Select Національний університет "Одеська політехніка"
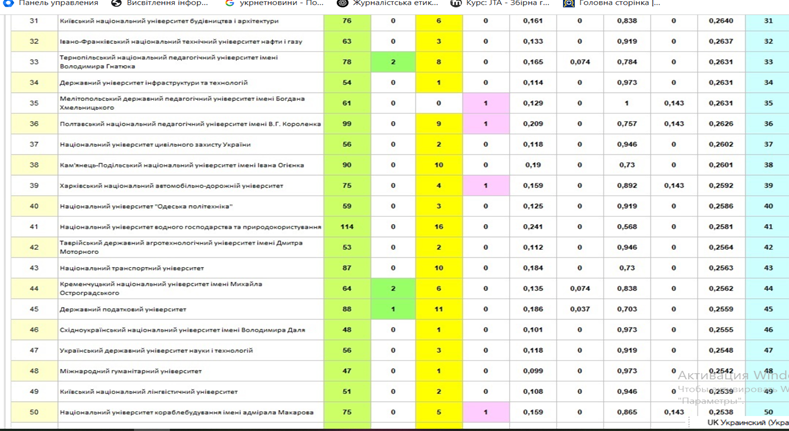The width and height of the screenshot is (789, 431). tap(146, 206)
